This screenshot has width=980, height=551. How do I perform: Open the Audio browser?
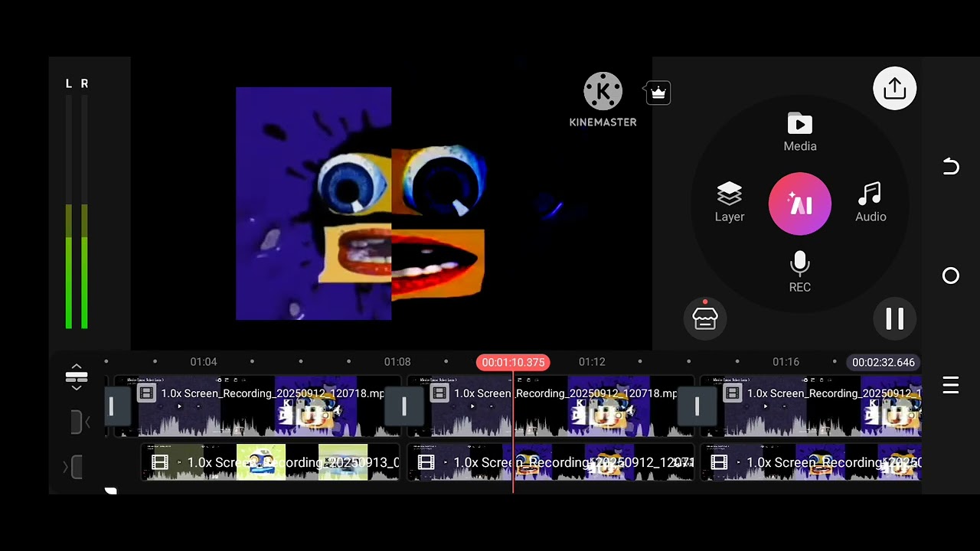[871, 203]
